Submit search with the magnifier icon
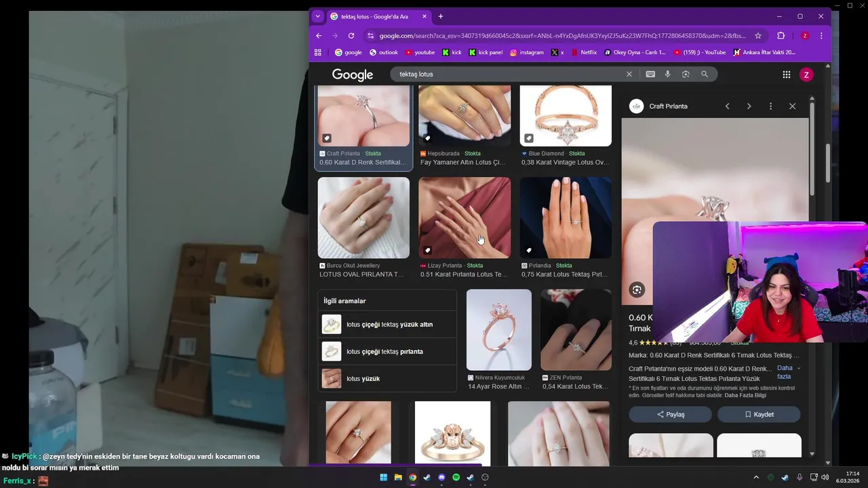Viewport: 868px width, 488px height. point(705,75)
